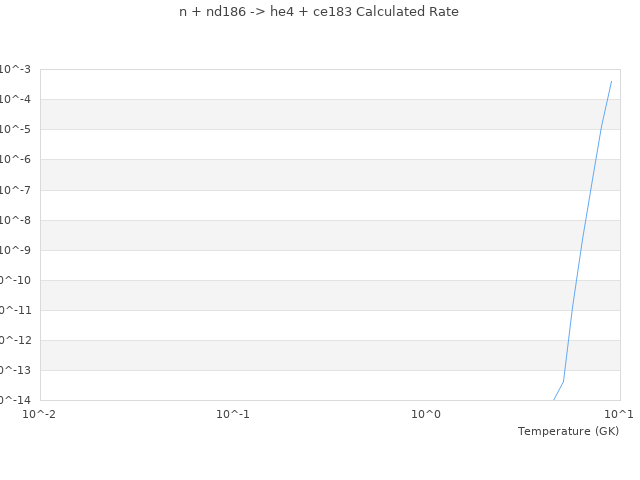Click the 10^-11 y-axis tick label

pos(14,310)
